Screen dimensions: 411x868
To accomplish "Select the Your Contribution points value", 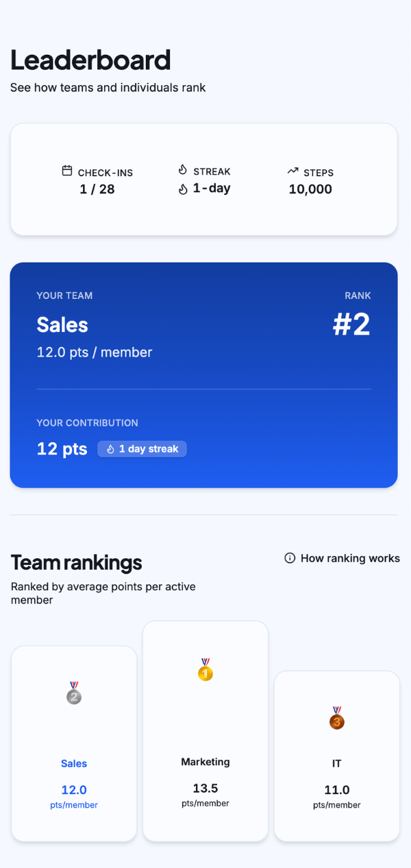I will tap(61, 448).
